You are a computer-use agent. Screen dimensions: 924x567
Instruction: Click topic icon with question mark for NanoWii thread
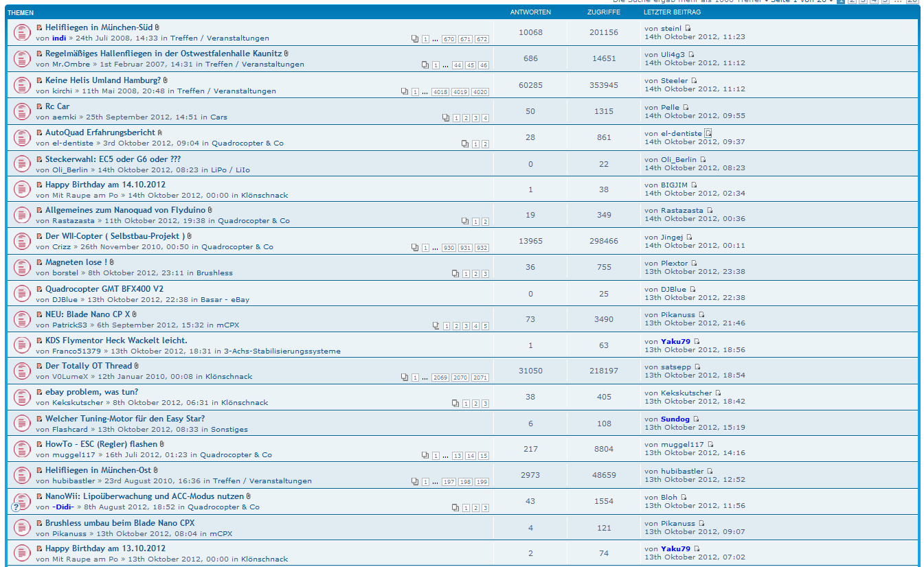click(x=21, y=501)
